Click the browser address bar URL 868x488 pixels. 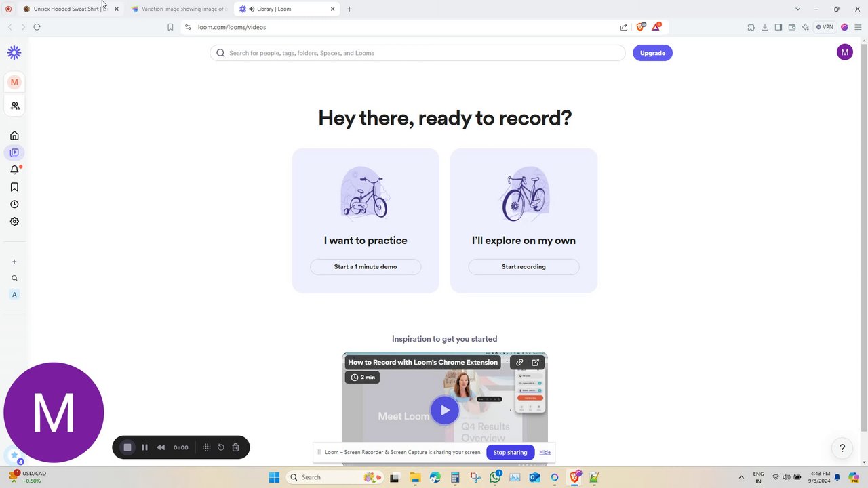pyautogui.click(x=232, y=27)
